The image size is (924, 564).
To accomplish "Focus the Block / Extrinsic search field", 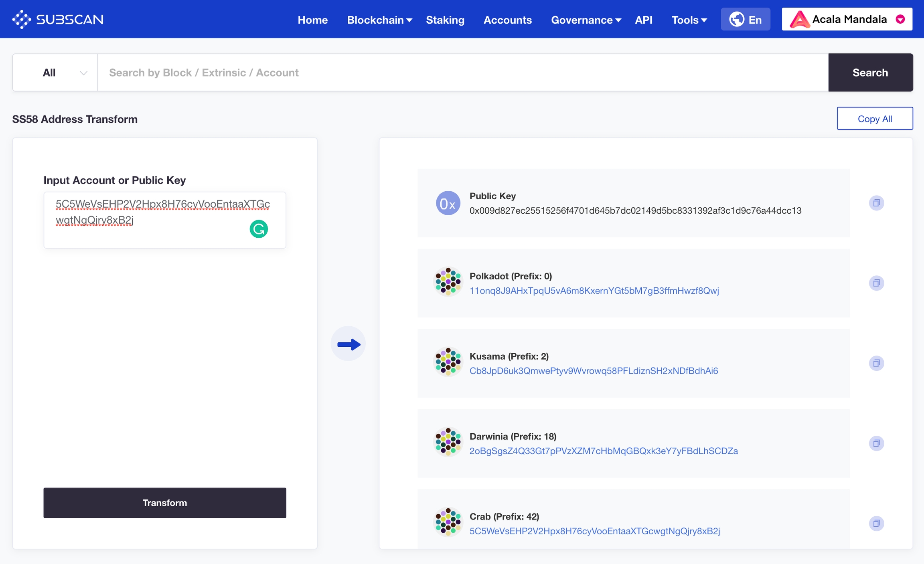I will [x=462, y=73].
